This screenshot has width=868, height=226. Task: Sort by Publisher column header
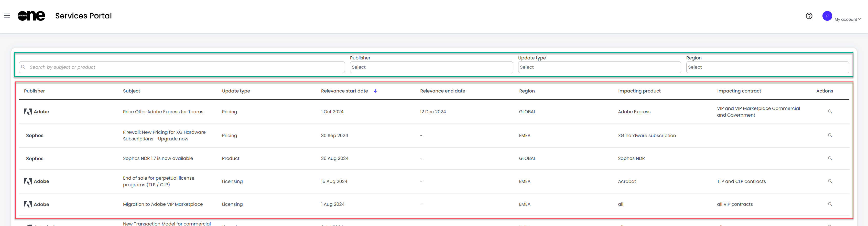pyautogui.click(x=34, y=91)
